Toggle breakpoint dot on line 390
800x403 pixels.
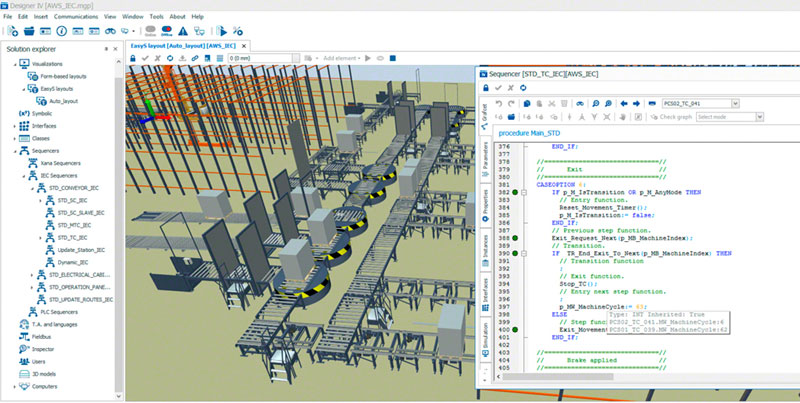(514, 254)
